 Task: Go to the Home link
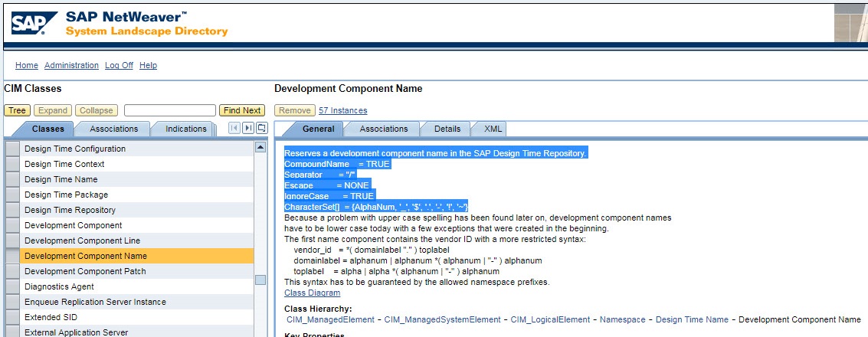pyautogui.click(x=27, y=65)
